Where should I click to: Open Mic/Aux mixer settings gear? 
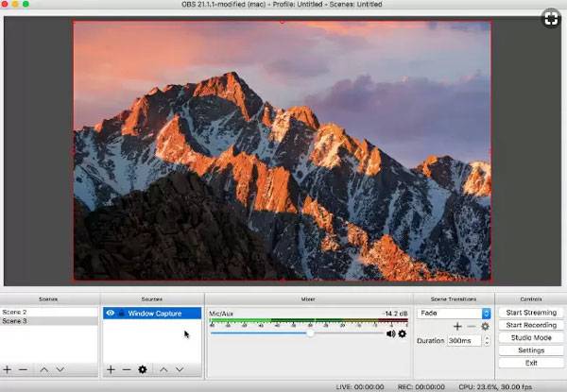click(403, 333)
